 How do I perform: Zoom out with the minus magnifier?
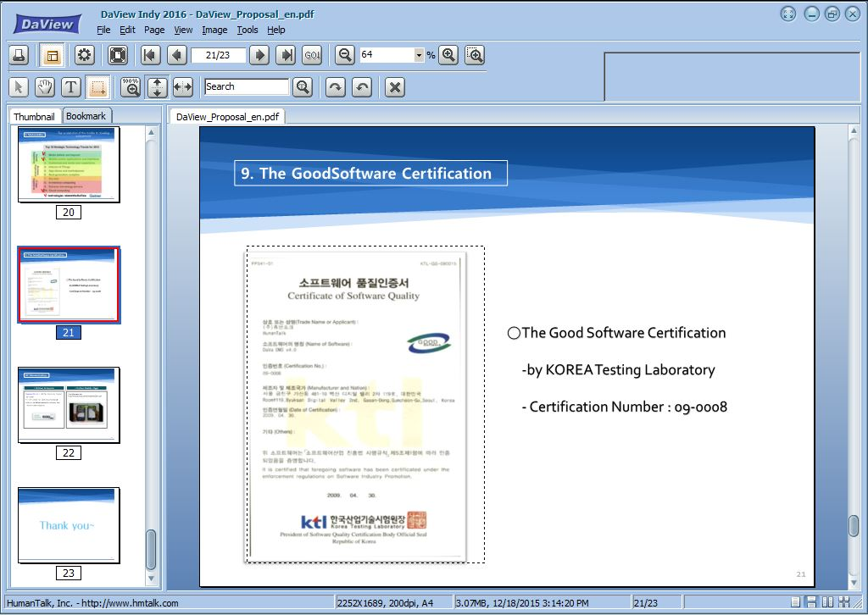[345, 55]
